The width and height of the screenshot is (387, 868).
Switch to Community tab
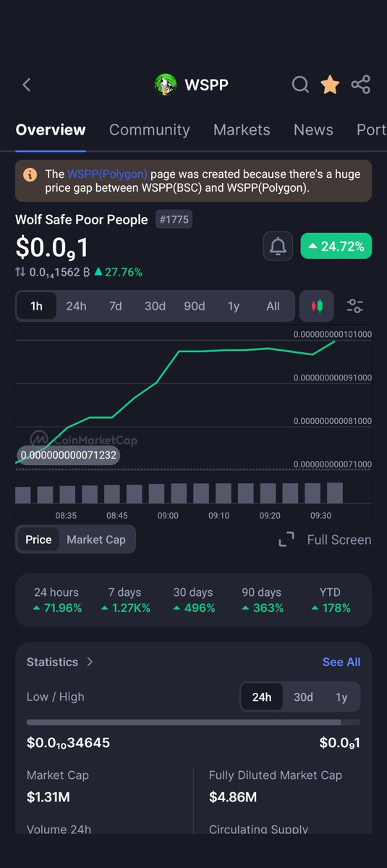point(150,130)
